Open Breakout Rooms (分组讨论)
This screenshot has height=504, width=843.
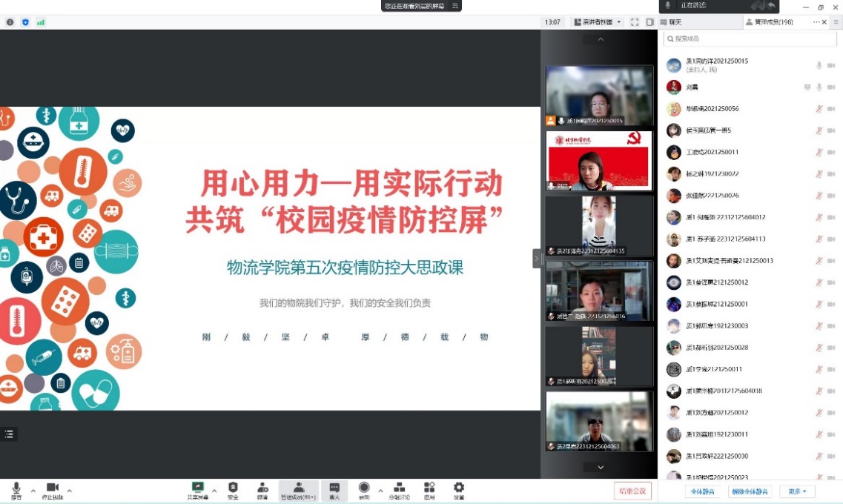(400, 488)
